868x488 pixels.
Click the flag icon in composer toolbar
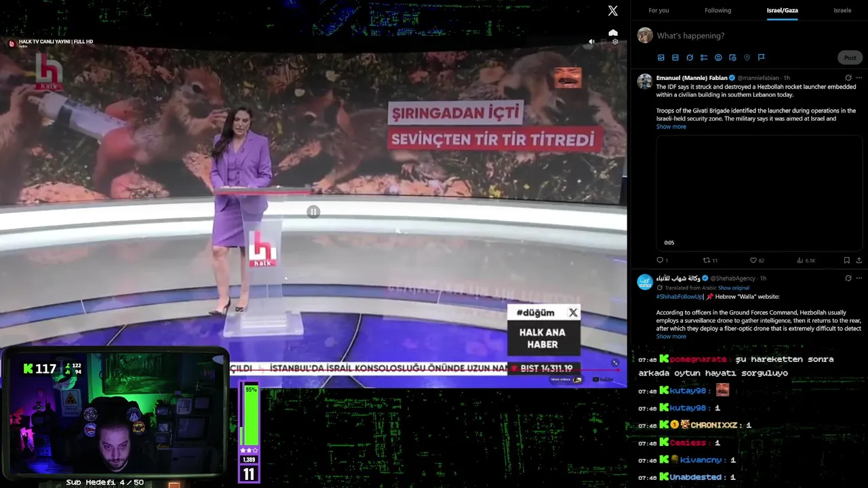pyautogui.click(x=761, y=58)
